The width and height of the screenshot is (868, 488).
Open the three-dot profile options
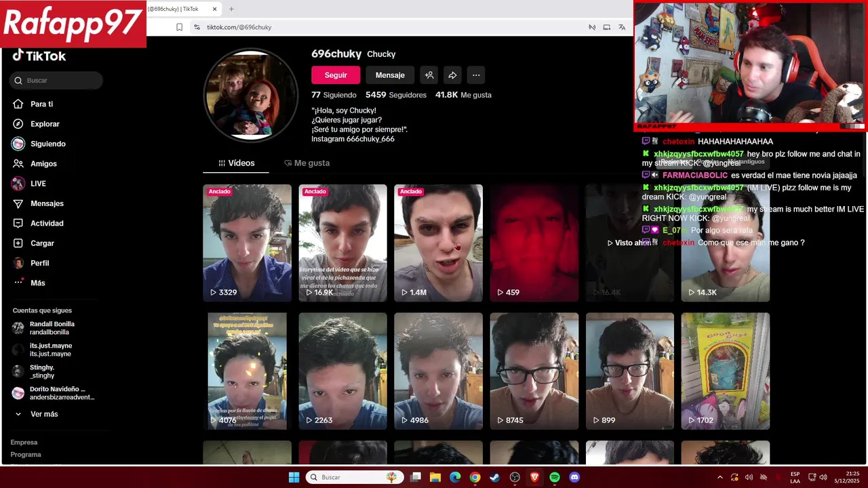click(x=476, y=75)
